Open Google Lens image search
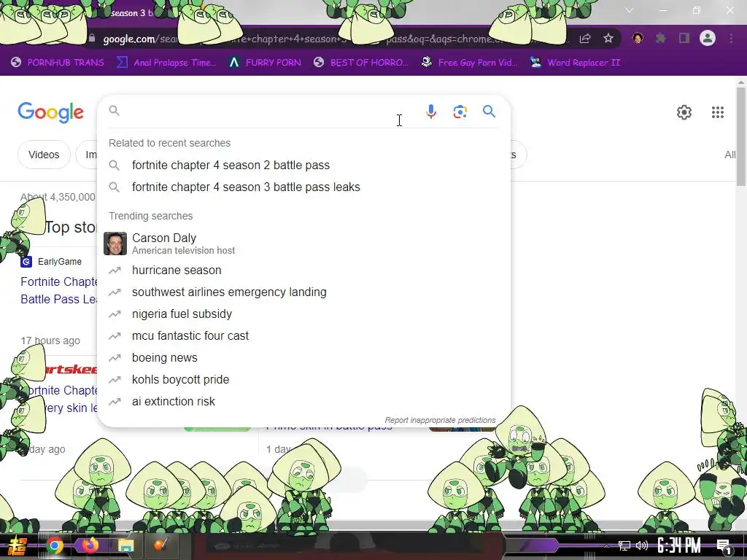This screenshot has width=747, height=560. pyautogui.click(x=460, y=112)
